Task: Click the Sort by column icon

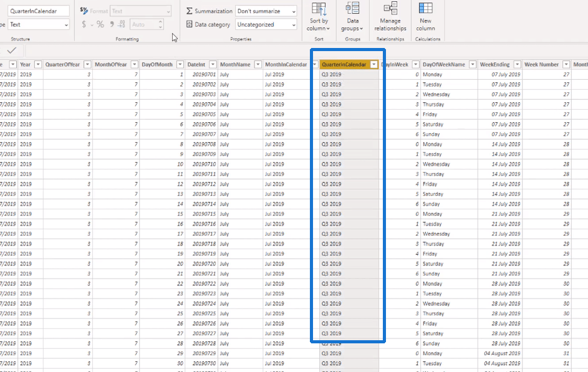Action: (x=319, y=9)
